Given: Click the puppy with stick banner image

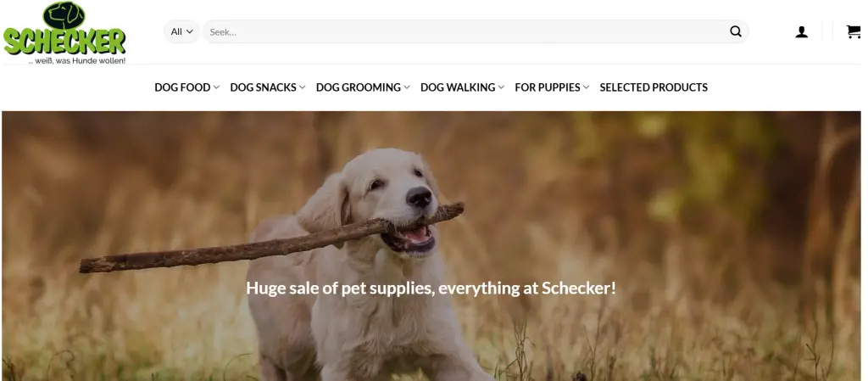Looking at the screenshot, I should 431,246.
